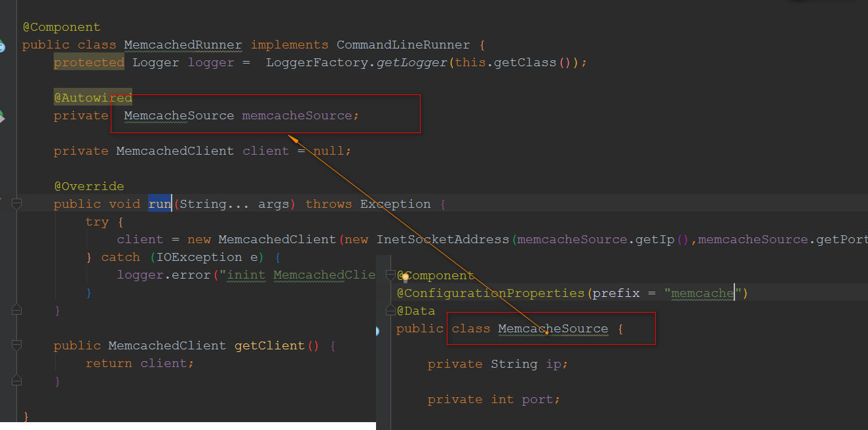Image resolution: width=868 pixels, height=430 pixels.
Task: Click InetSocketAddress constructor call
Action: [x=443, y=239]
